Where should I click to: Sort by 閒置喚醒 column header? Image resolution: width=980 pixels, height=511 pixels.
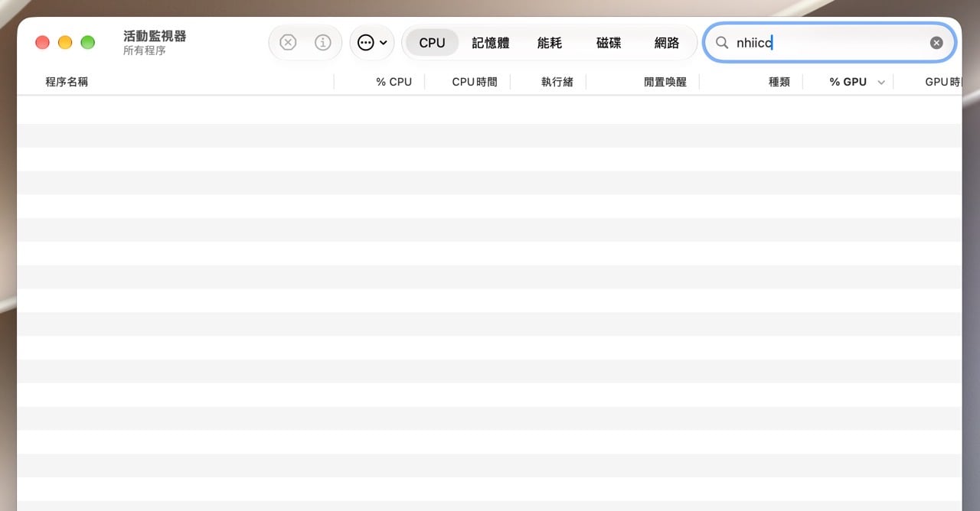(665, 82)
